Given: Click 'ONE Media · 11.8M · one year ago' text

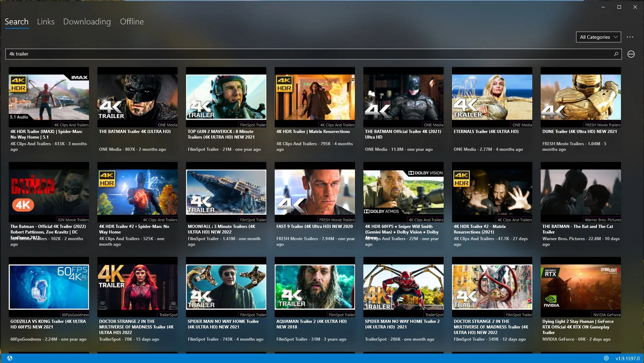Looking at the screenshot, I should [399, 149].
